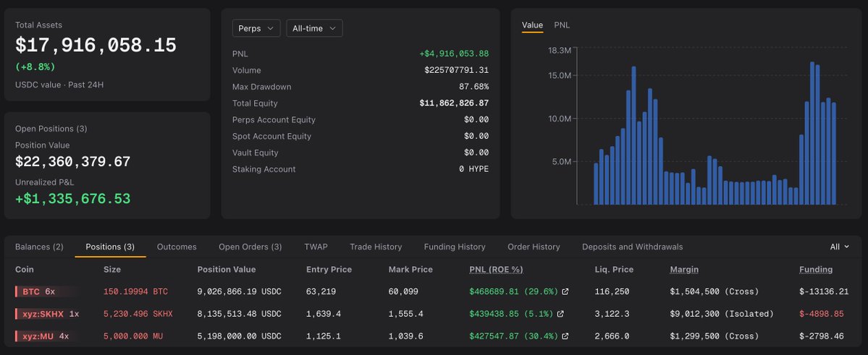
Task: Click the Coin column header
Action: (25, 269)
